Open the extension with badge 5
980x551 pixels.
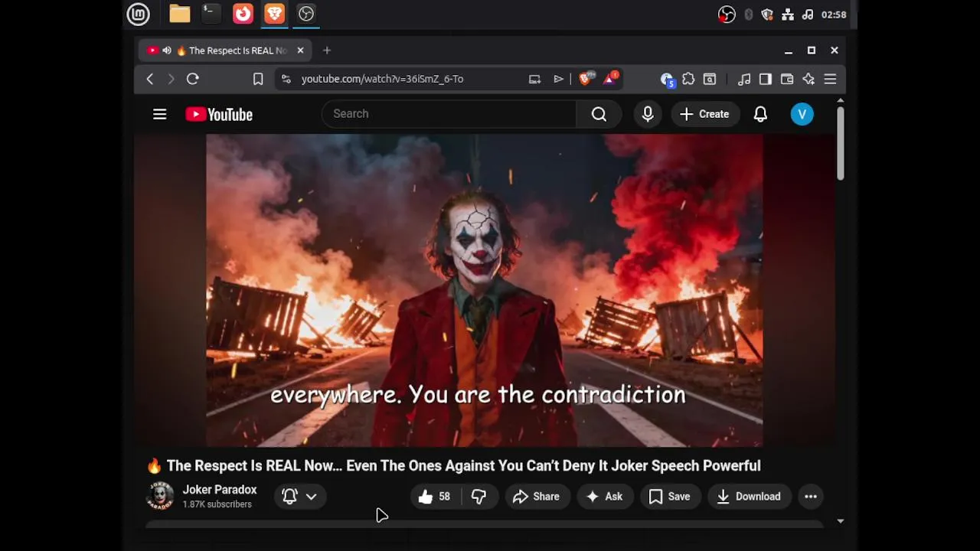[x=667, y=80]
